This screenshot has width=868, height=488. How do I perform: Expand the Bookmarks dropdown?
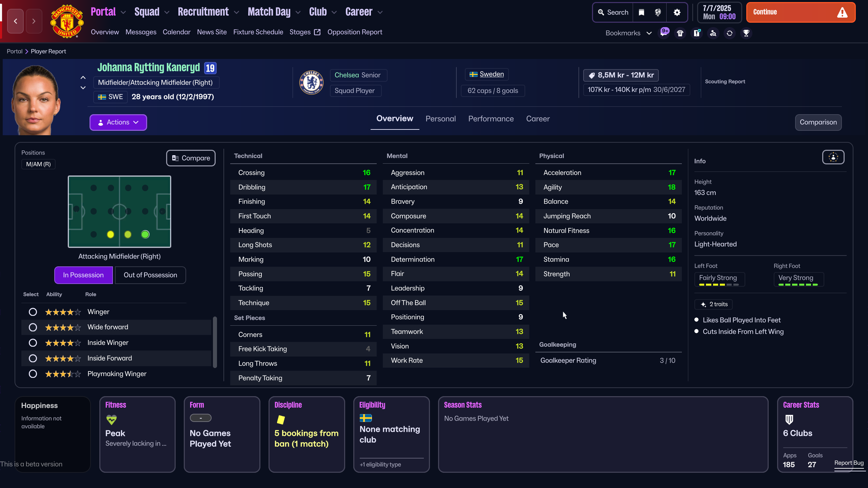click(x=628, y=33)
